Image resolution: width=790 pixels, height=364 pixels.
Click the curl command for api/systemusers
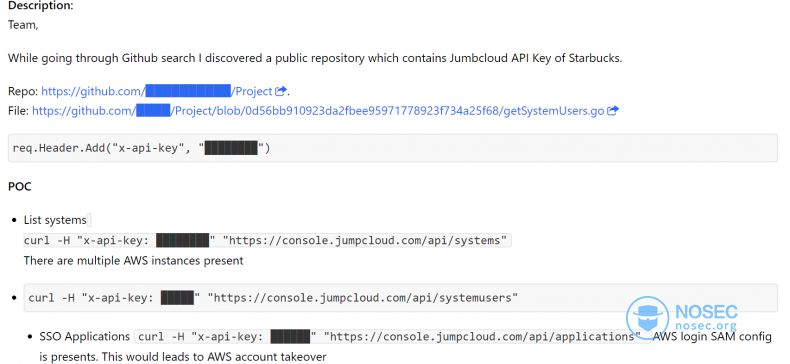tap(401, 298)
